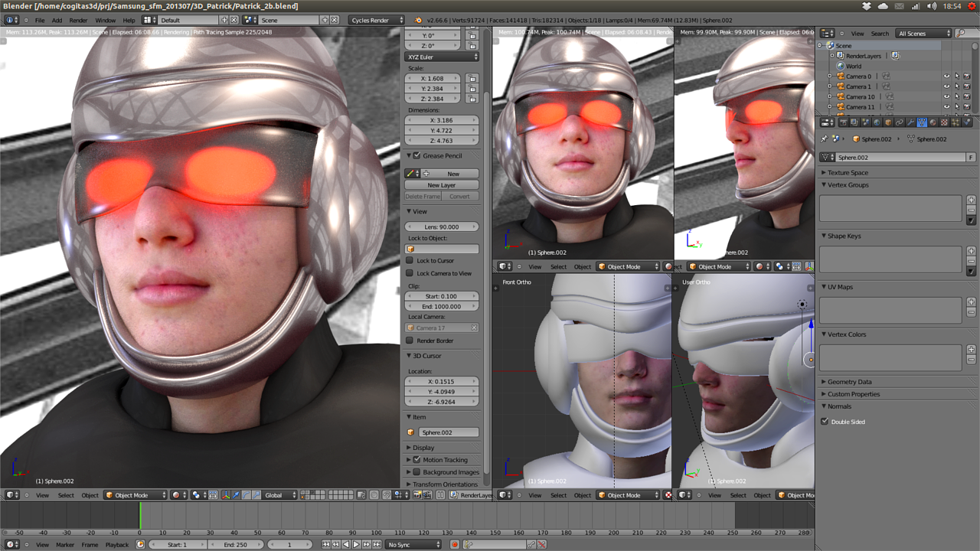Jump to last frame with the timeline skip-end control
The width and height of the screenshot is (980, 551).
pos(377,543)
